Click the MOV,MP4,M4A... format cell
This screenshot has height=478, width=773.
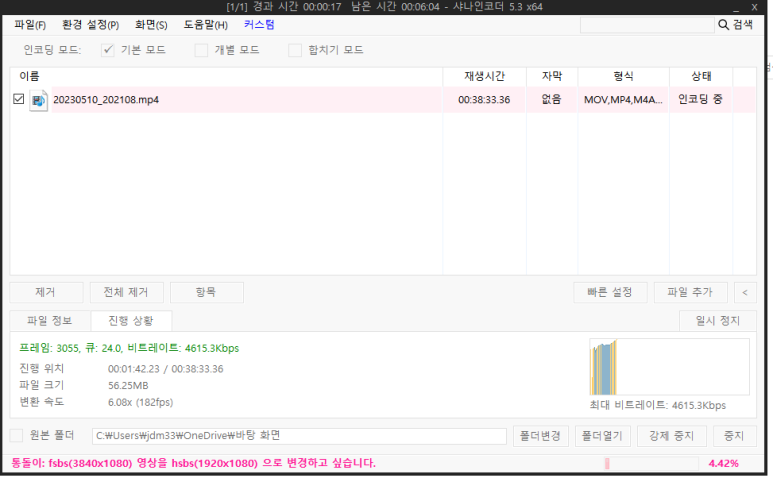[623, 100]
